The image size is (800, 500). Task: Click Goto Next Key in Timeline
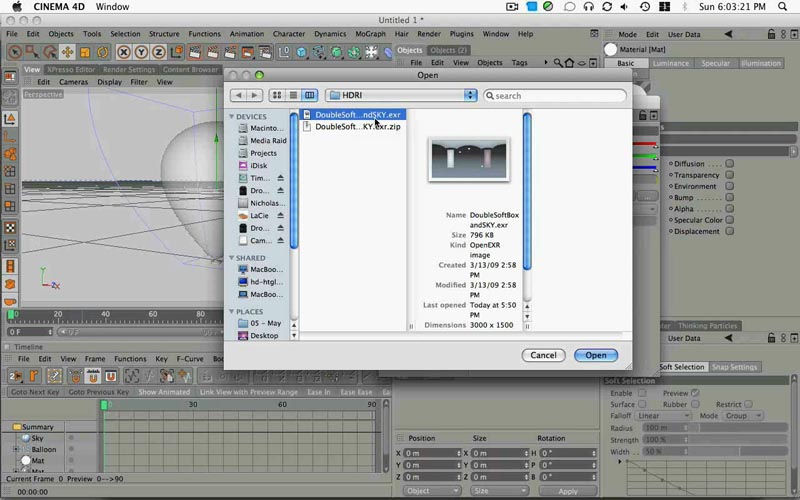point(35,392)
